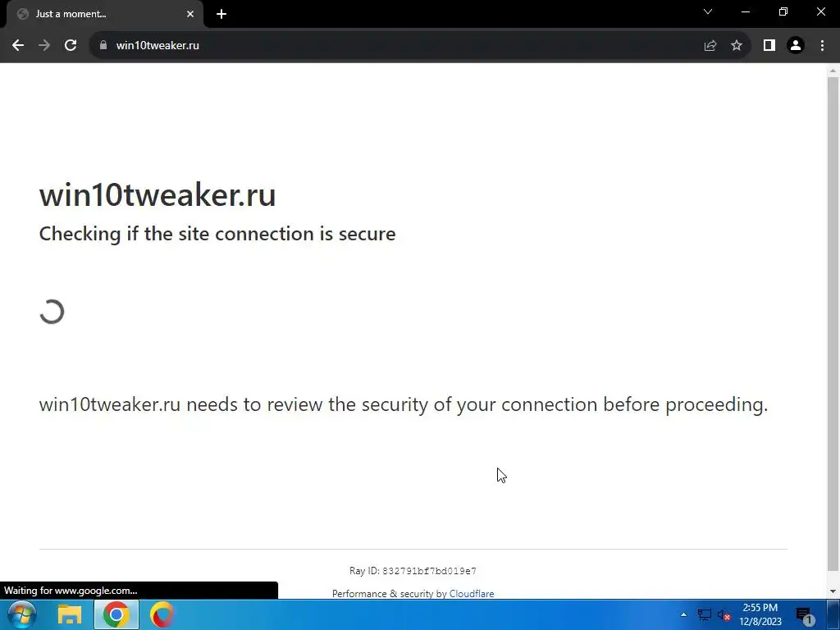
Task: Reload the page with the refresh icon
Action: [71, 46]
